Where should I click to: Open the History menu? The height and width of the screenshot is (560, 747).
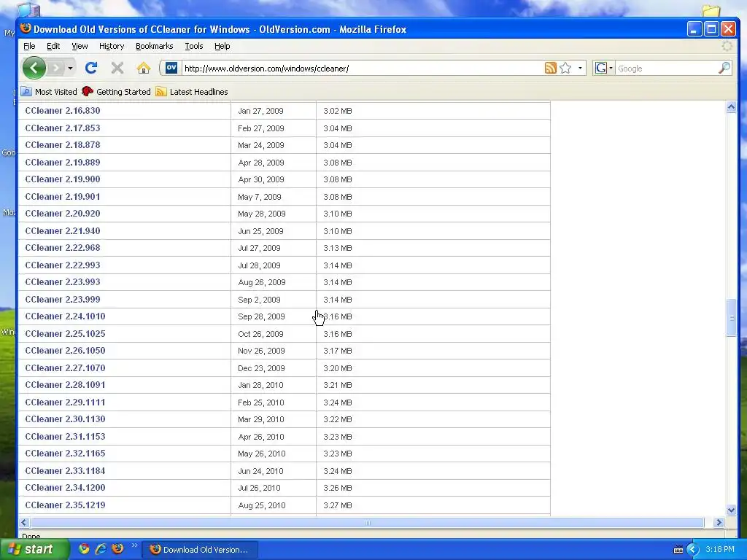pyautogui.click(x=112, y=46)
